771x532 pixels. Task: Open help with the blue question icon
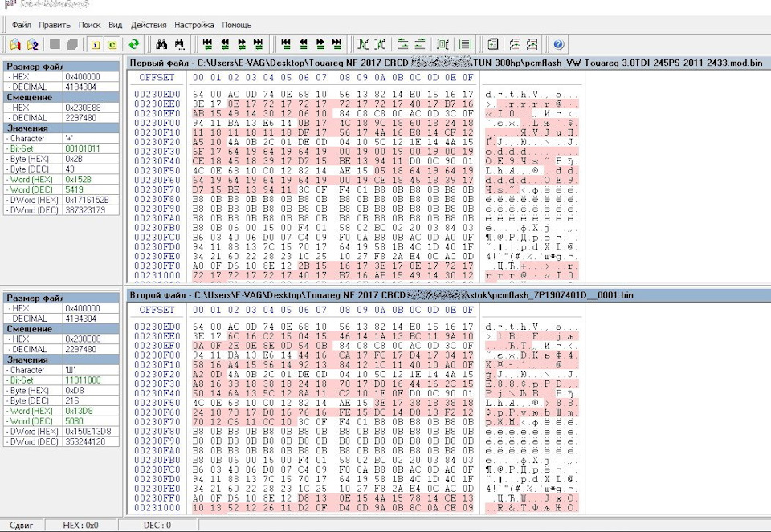pyautogui.click(x=558, y=44)
